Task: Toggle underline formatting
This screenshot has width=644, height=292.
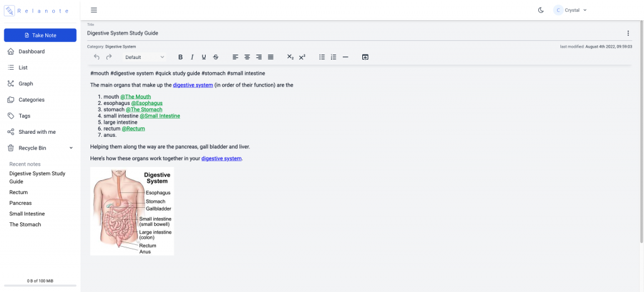Action: coord(204,57)
